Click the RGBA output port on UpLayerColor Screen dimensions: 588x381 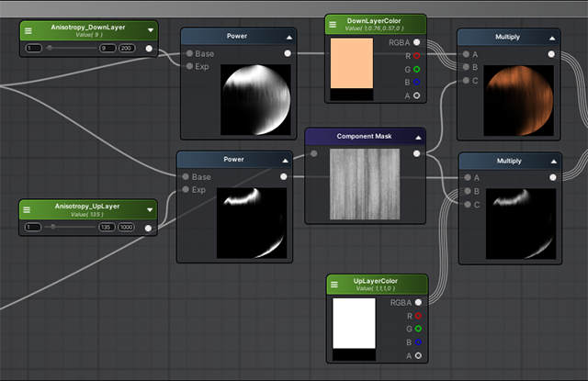pos(417,302)
